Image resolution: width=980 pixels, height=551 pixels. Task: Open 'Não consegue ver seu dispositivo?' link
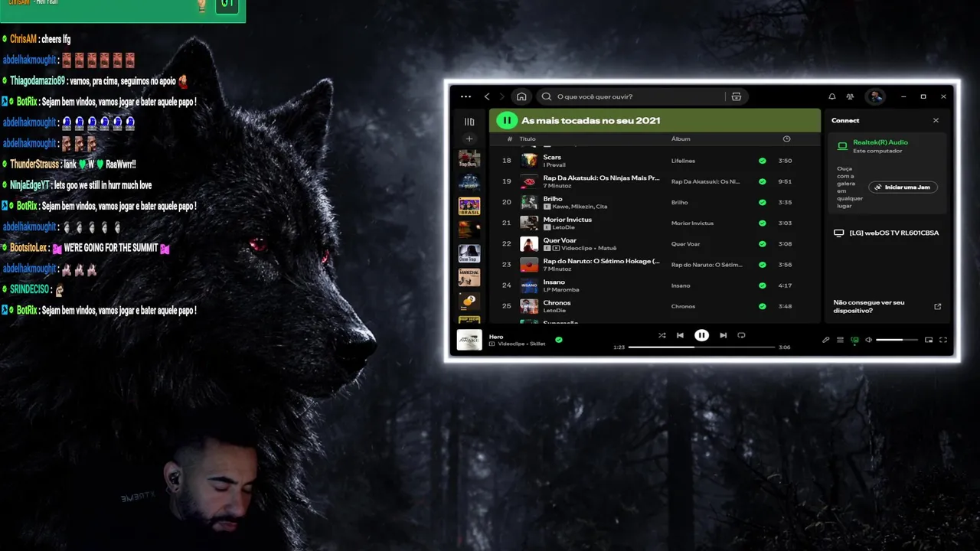[869, 306]
